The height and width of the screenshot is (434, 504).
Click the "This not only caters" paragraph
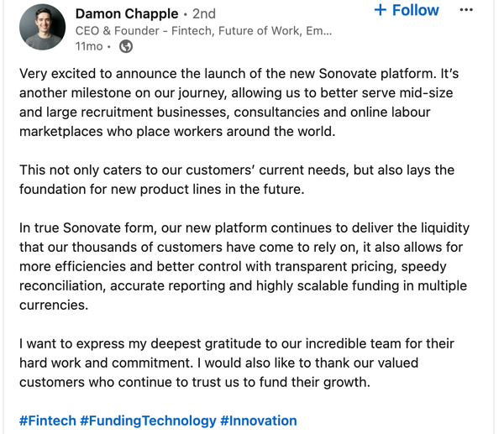235,179
